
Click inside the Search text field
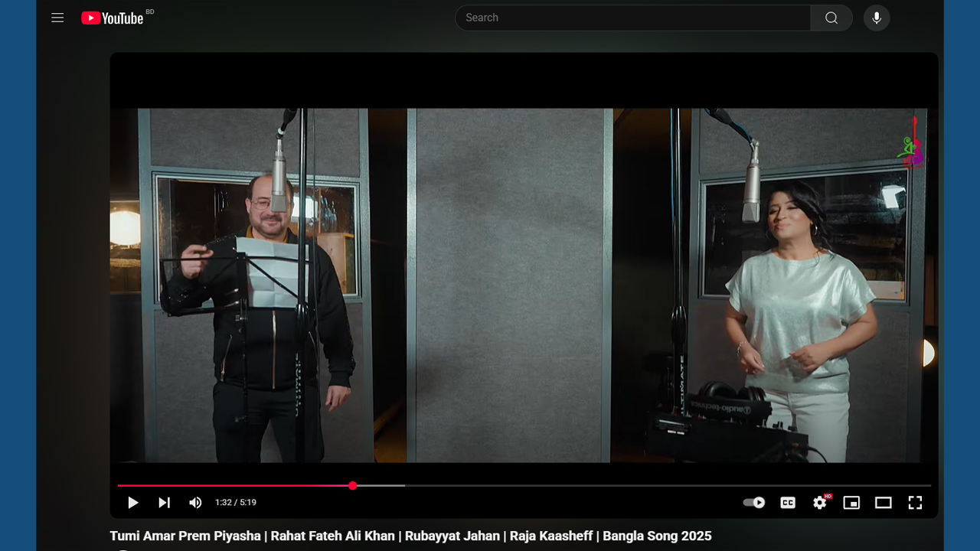coord(632,18)
